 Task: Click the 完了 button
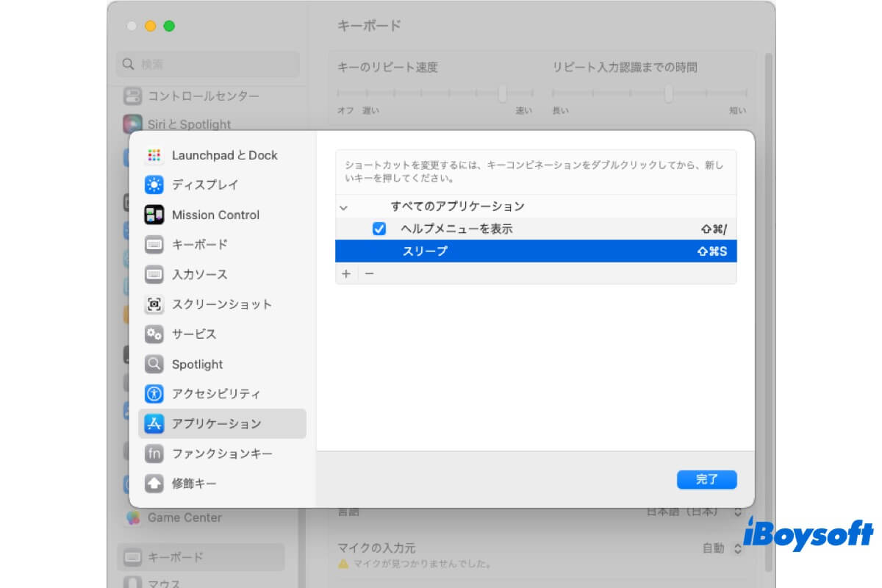706,480
